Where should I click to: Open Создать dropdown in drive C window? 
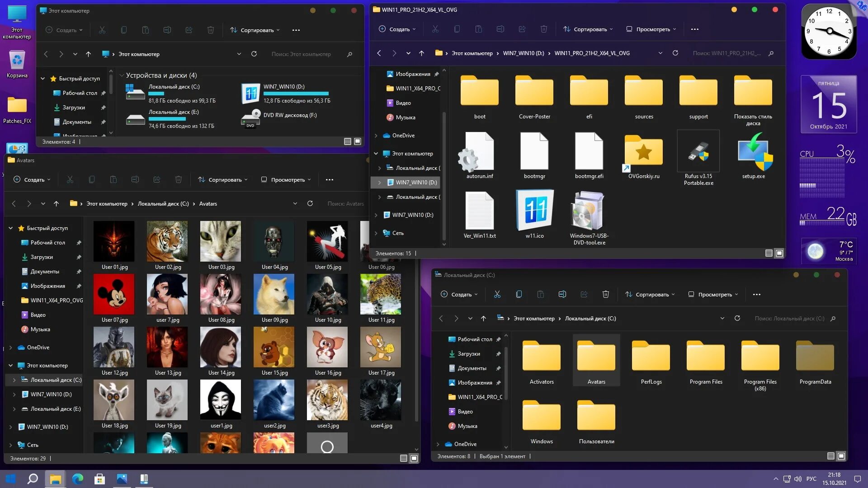[459, 295]
